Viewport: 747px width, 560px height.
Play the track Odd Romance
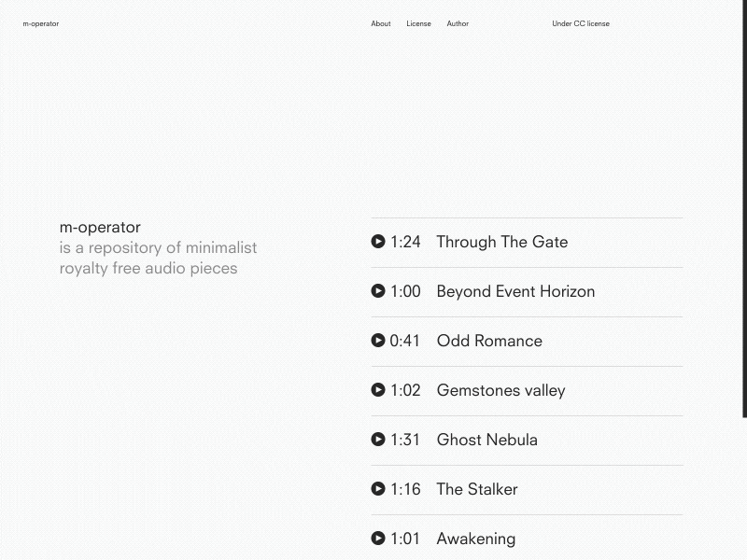point(378,341)
